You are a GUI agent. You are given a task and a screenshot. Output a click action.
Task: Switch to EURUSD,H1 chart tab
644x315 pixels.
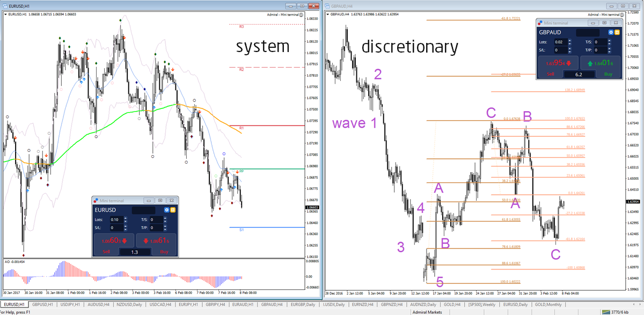14,304
